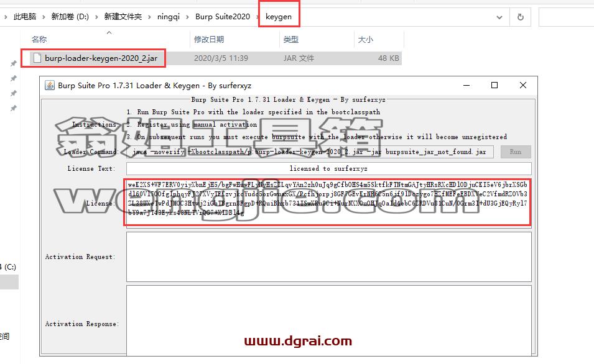
Task: Refresh the Explorer folder view
Action: pos(521,17)
